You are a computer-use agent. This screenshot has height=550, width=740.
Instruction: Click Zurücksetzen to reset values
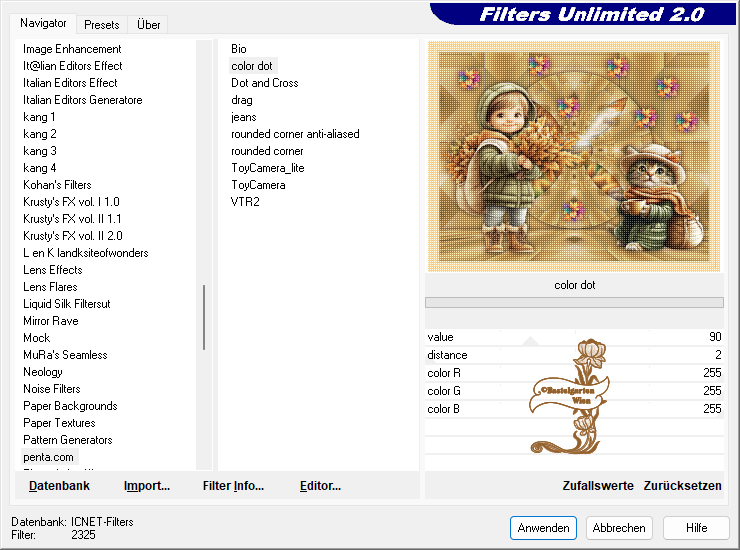tap(682, 486)
